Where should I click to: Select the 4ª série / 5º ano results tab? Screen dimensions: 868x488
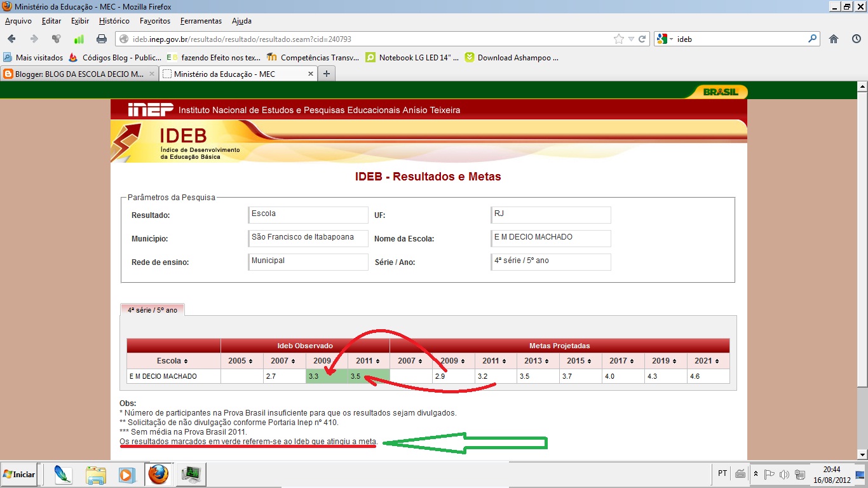point(153,310)
